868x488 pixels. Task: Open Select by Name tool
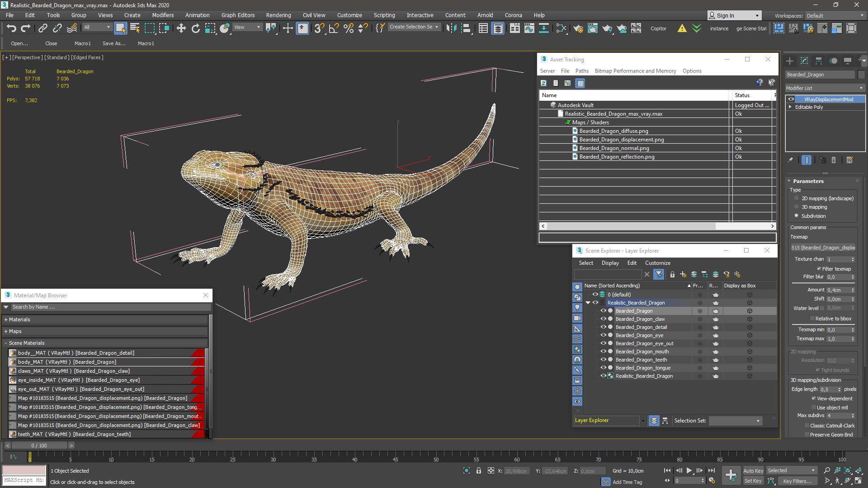[135, 28]
